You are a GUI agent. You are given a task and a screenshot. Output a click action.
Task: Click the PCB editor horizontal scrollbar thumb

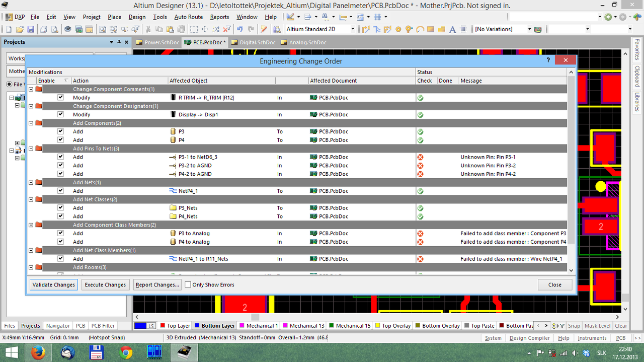[x=255, y=317]
